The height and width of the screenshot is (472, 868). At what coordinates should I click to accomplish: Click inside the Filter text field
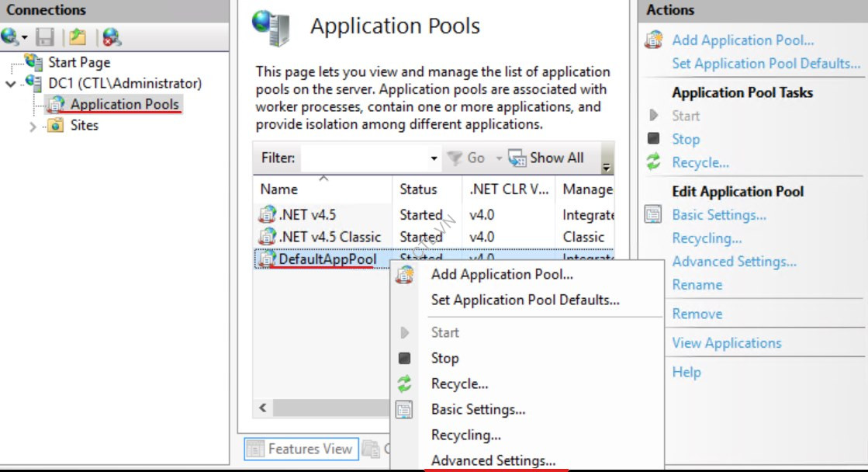[x=363, y=158]
